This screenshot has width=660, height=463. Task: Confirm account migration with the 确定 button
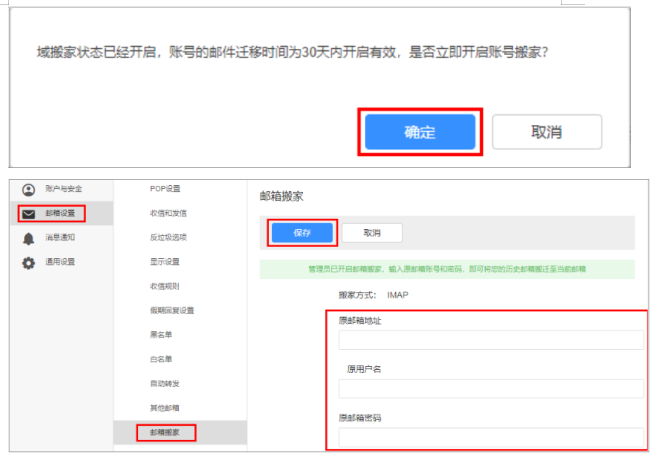(420, 132)
